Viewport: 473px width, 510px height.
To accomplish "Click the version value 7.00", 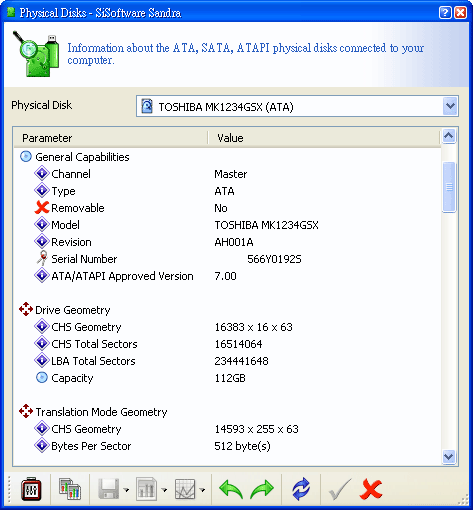I will pos(225,276).
